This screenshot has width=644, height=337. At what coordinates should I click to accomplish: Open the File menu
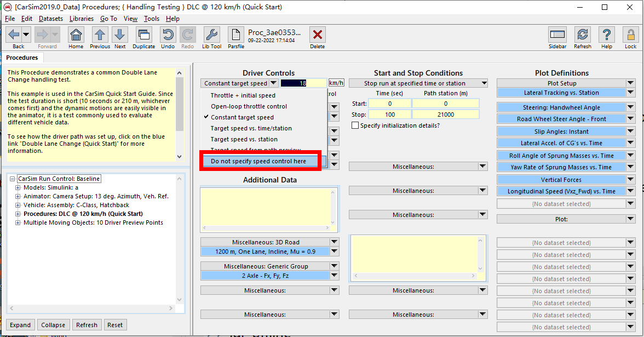tap(10, 19)
